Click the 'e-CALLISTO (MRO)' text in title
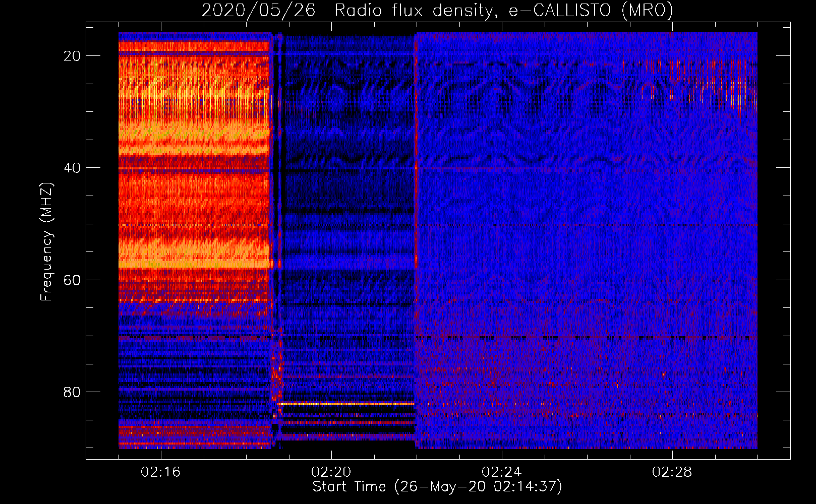 point(591,11)
